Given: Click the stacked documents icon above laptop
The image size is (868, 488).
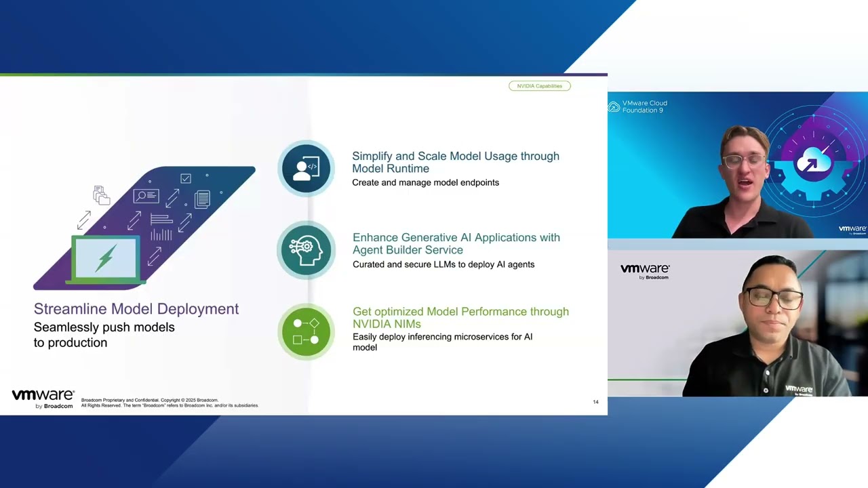Looking at the screenshot, I should 101,195.
